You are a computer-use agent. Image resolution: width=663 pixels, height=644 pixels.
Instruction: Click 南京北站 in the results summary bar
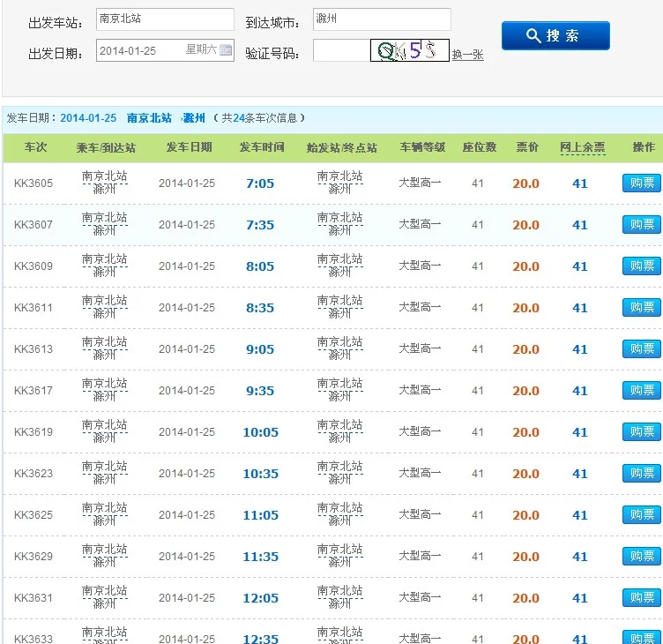tap(149, 117)
